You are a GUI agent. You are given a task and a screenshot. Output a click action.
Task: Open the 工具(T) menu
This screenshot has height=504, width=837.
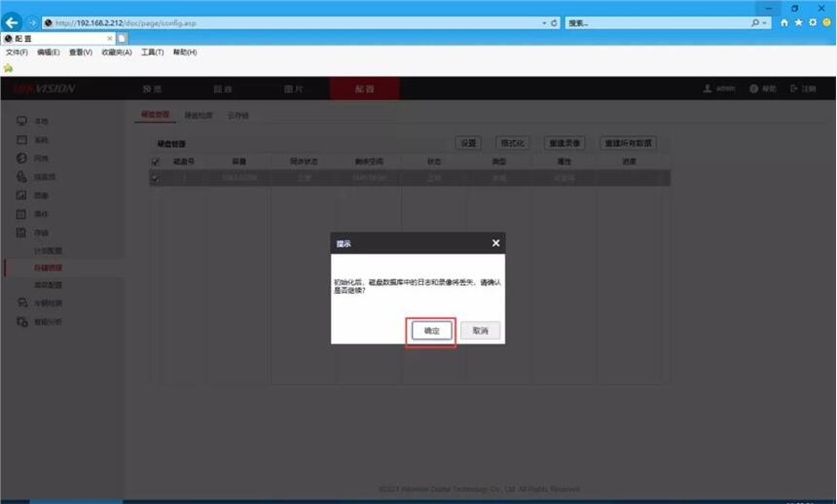[152, 53]
